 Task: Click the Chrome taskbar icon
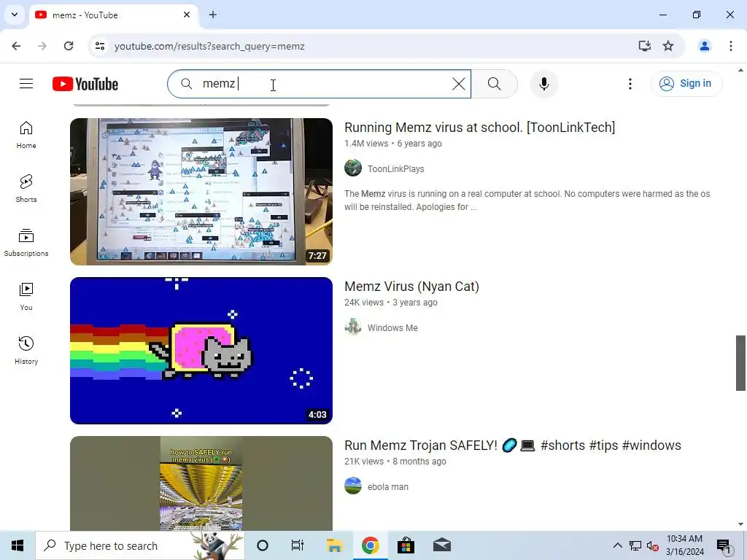click(370, 545)
